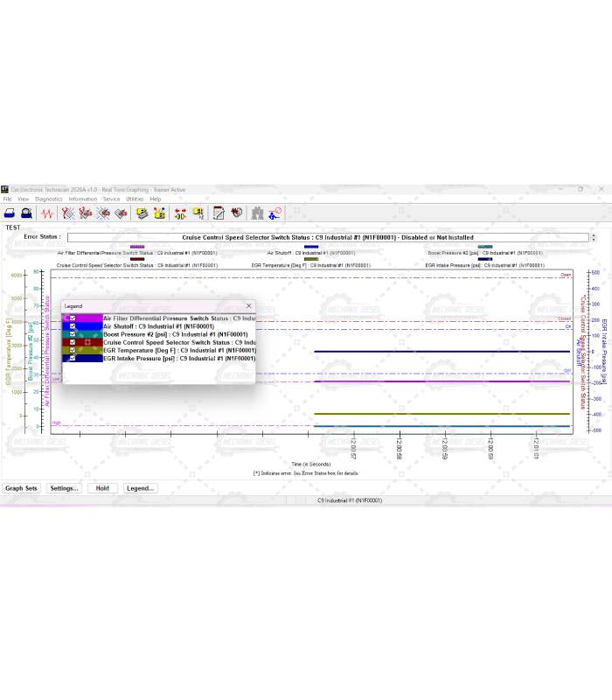Click the first wrench diagnostic codes icon
Image resolution: width=612 pixels, height=700 pixels.
[x=68, y=213]
